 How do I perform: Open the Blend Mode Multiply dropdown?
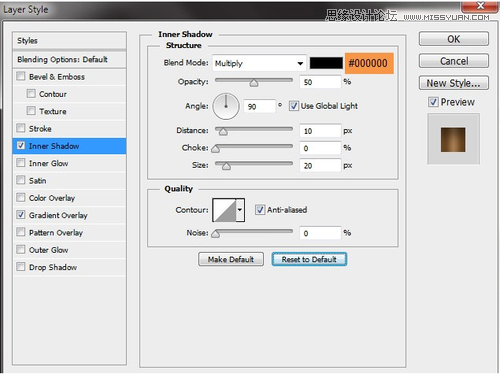click(259, 63)
